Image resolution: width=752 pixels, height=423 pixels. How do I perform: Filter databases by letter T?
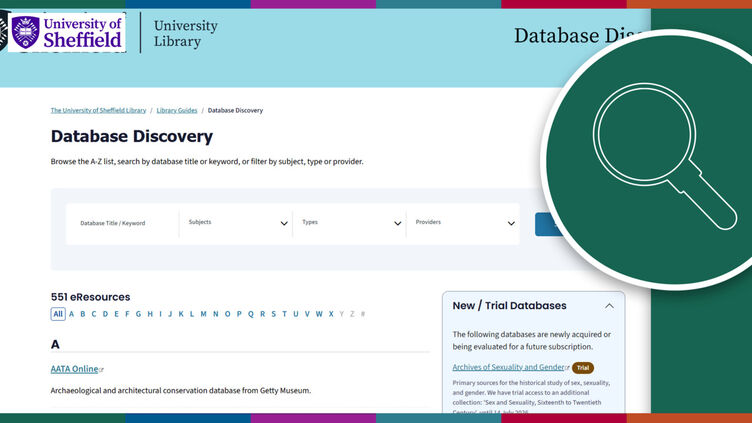coord(284,314)
